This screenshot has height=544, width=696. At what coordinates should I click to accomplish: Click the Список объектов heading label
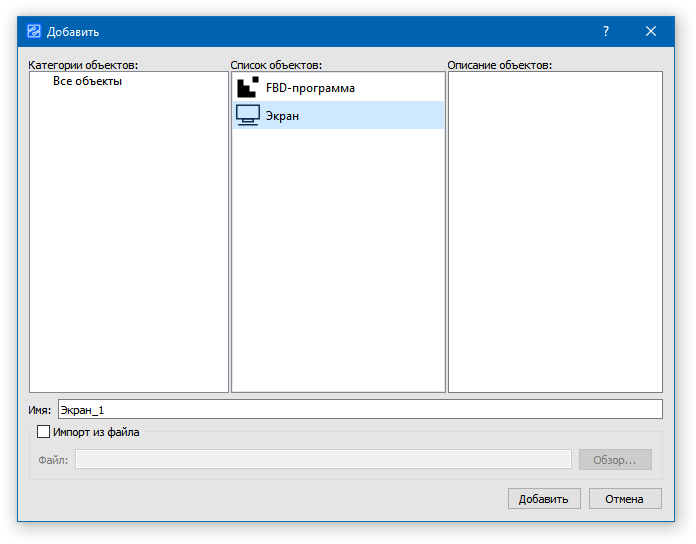pyautogui.click(x=276, y=65)
